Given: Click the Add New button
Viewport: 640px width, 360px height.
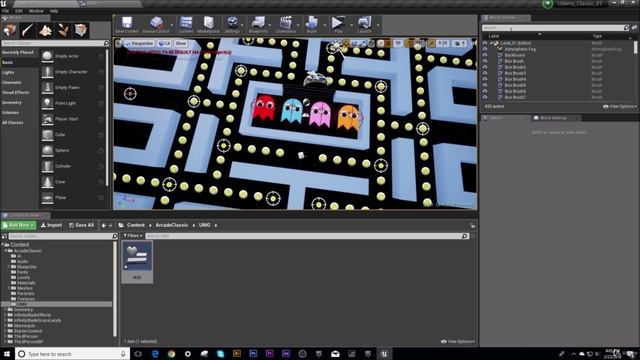Looking at the screenshot, I should click(19, 225).
